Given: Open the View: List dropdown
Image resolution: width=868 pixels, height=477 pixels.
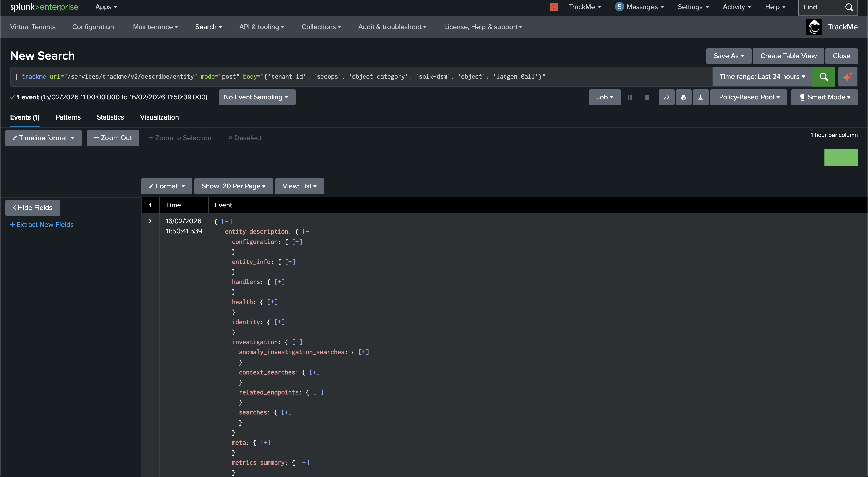Looking at the screenshot, I should point(300,186).
